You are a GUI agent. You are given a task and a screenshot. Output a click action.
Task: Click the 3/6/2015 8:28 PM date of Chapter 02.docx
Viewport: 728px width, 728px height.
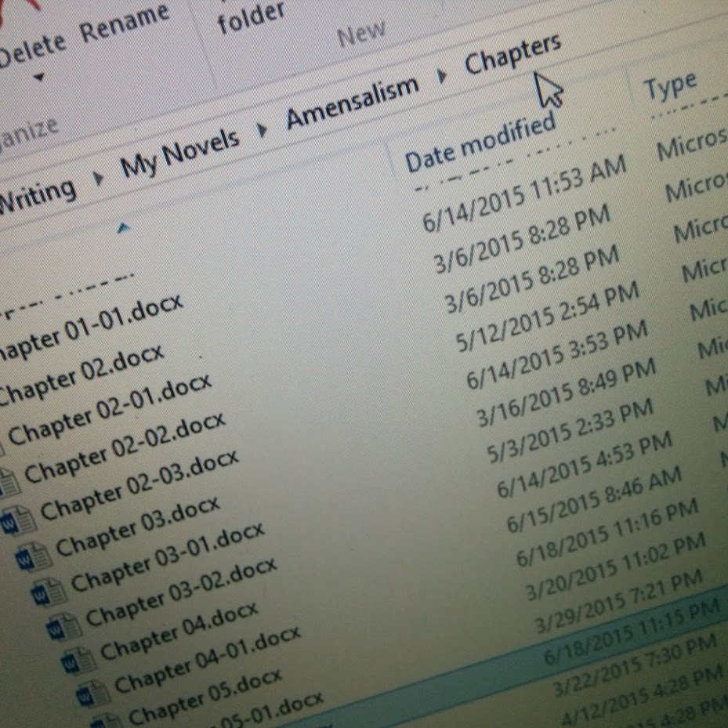(x=521, y=239)
